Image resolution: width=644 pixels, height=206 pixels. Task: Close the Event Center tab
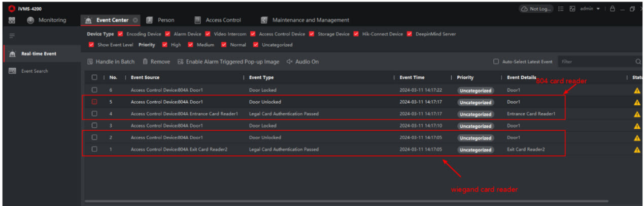coord(135,20)
